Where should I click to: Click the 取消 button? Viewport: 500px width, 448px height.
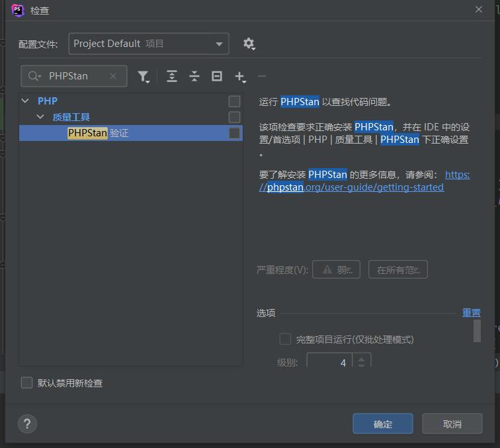(x=452, y=424)
